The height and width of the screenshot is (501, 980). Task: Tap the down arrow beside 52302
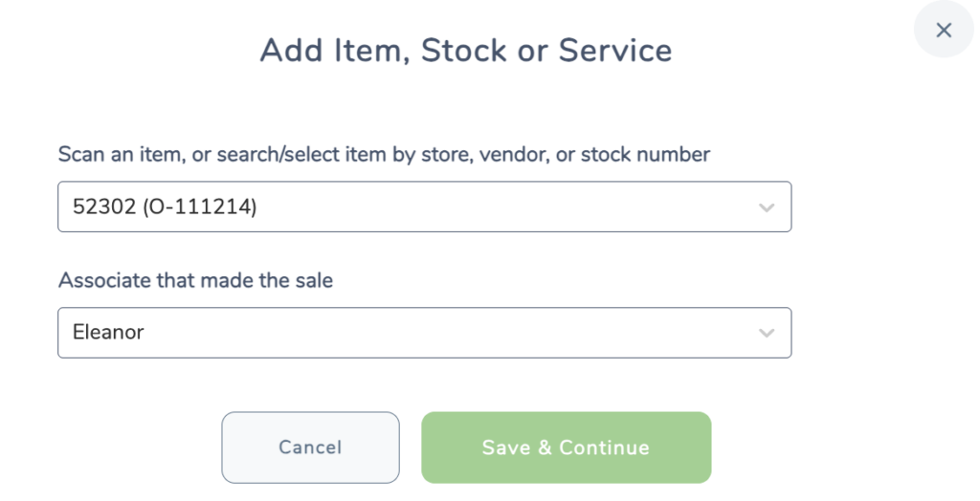point(767,207)
